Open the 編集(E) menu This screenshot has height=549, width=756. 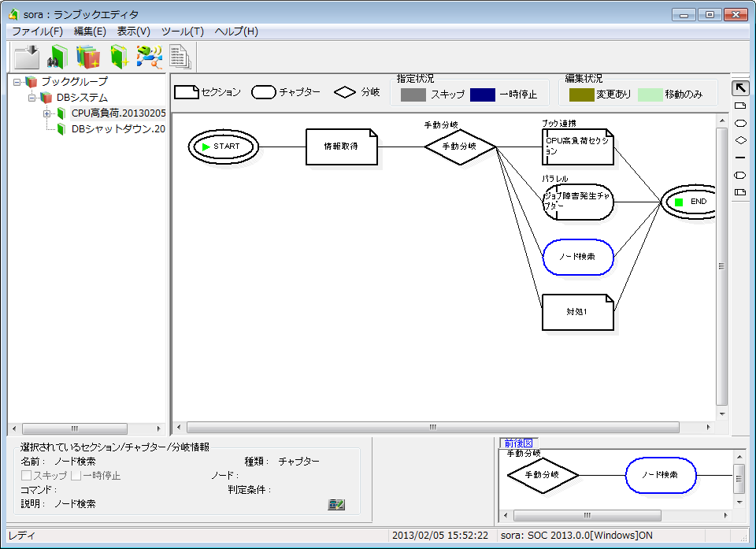(90, 32)
